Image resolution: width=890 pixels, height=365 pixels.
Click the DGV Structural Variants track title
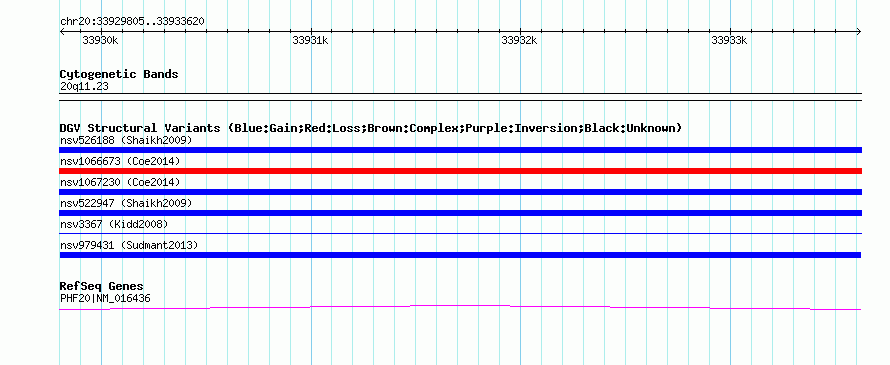(x=371, y=128)
